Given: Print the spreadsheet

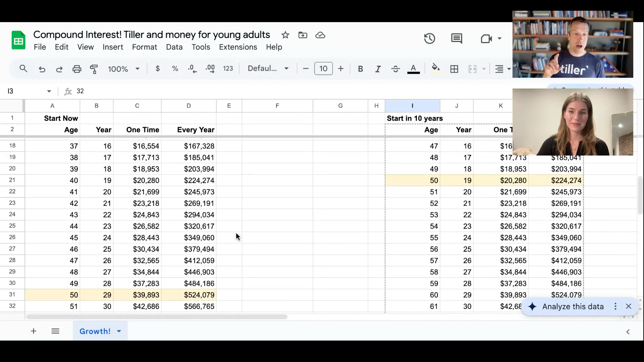Looking at the screenshot, I should 77,69.
